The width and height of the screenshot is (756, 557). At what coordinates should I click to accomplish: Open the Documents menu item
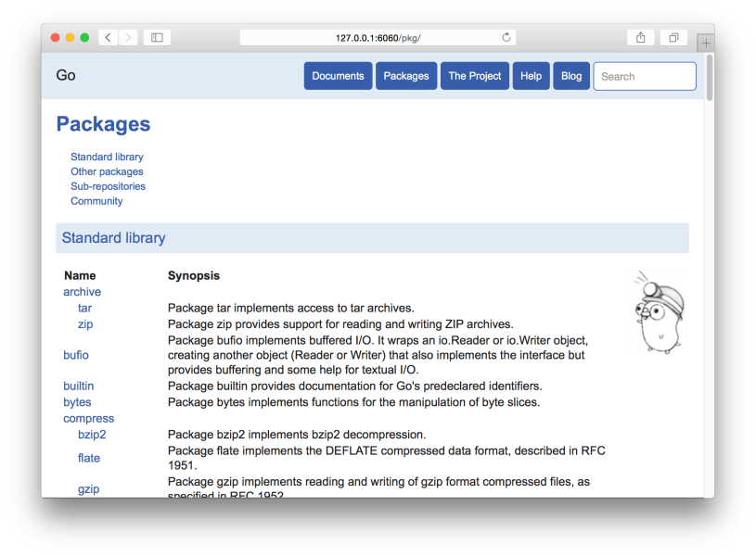[338, 76]
